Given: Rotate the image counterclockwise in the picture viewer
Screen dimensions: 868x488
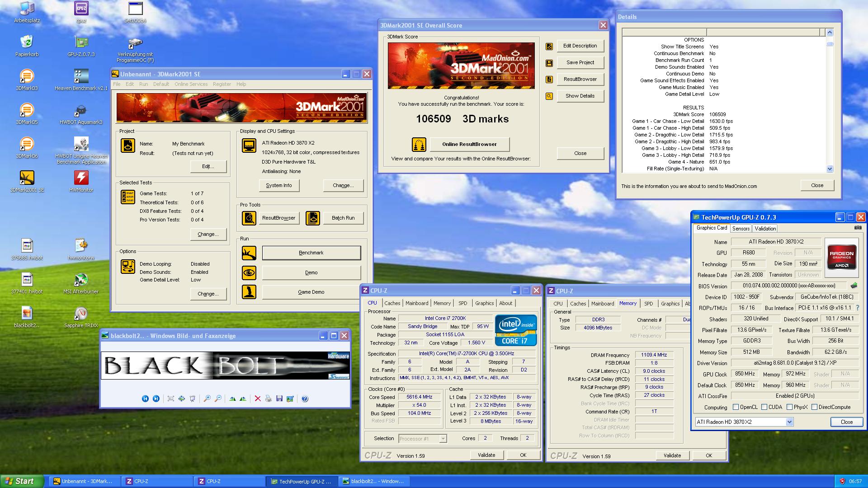Looking at the screenshot, I should (x=243, y=399).
